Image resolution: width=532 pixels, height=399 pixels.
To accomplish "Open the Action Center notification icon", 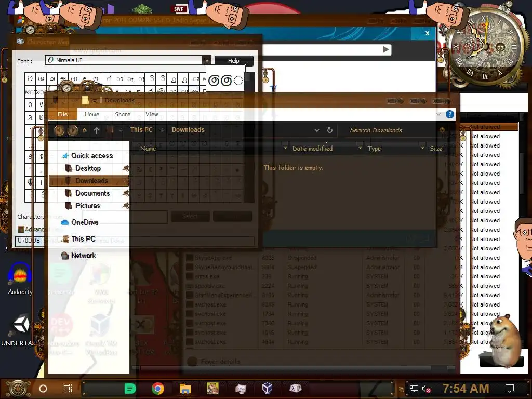I will [x=510, y=389].
